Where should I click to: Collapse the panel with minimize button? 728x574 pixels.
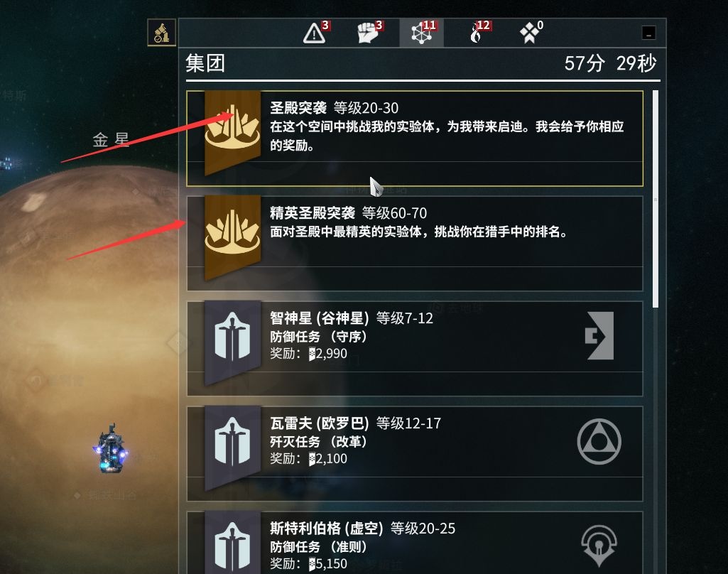coord(648,33)
